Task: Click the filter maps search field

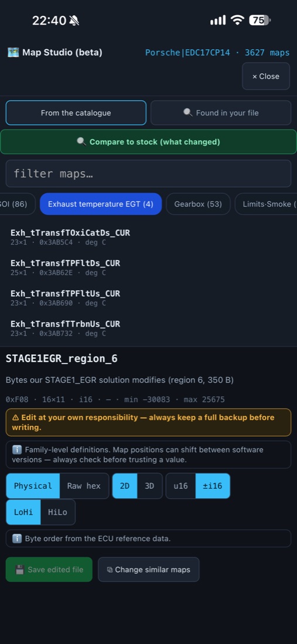Action: click(149, 174)
